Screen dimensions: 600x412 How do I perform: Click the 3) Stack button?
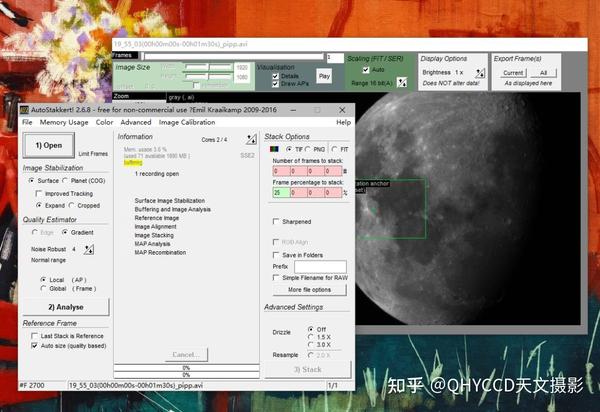pyautogui.click(x=308, y=370)
